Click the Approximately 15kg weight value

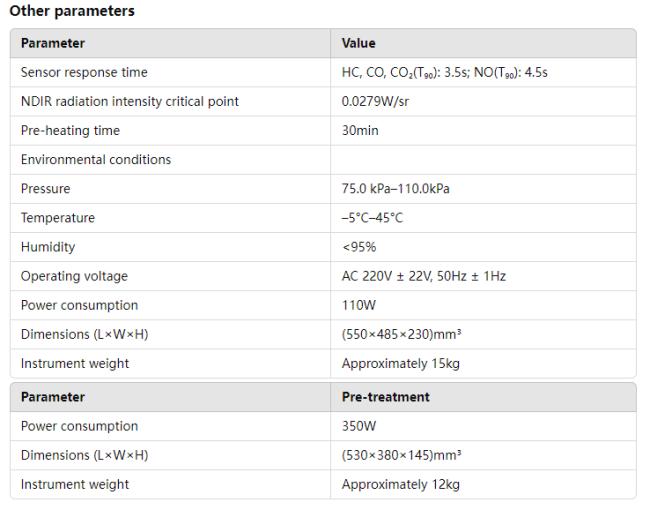pyautogui.click(x=400, y=364)
